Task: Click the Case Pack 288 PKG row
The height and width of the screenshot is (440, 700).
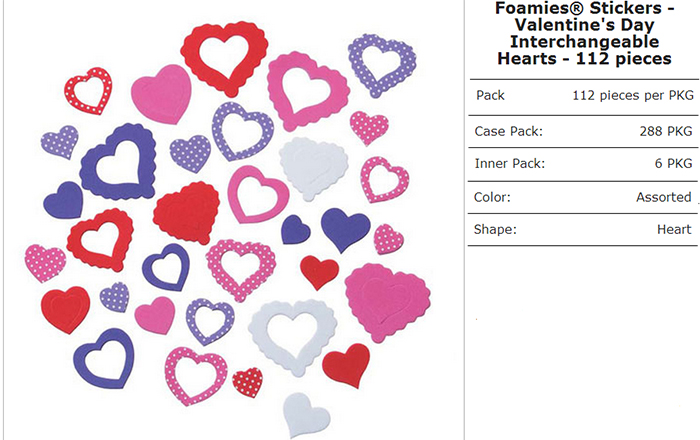Action: (x=584, y=131)
